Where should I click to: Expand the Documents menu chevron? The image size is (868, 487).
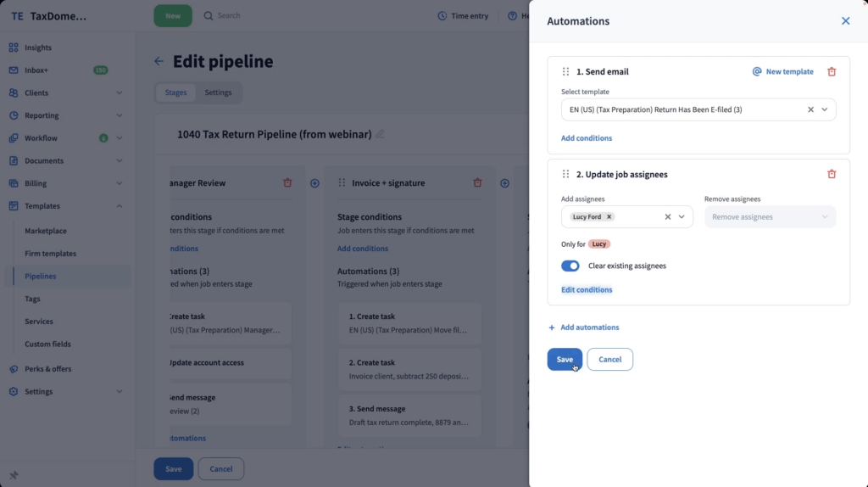click(x=119, y=160)
